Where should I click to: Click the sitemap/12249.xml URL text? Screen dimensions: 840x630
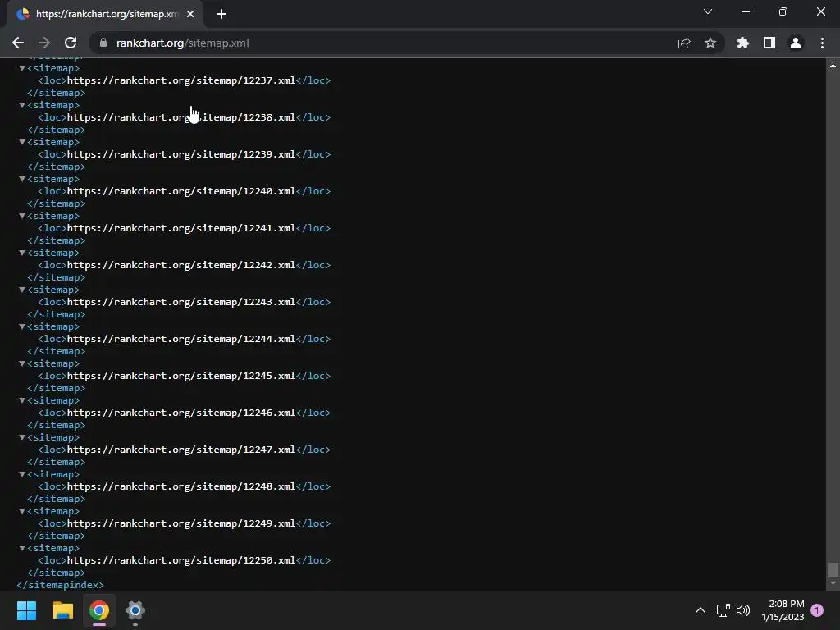click(181, 524)
